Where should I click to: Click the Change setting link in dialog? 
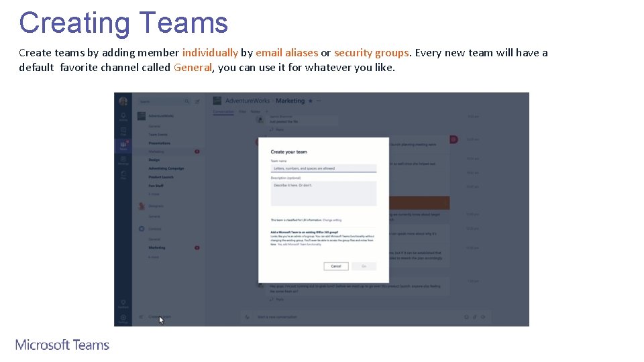332,220
